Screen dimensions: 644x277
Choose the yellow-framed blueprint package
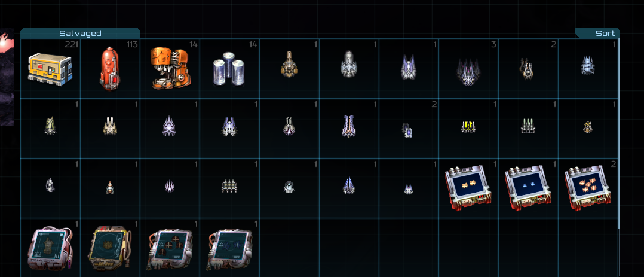pyautogui.click(x=110, y=248)
